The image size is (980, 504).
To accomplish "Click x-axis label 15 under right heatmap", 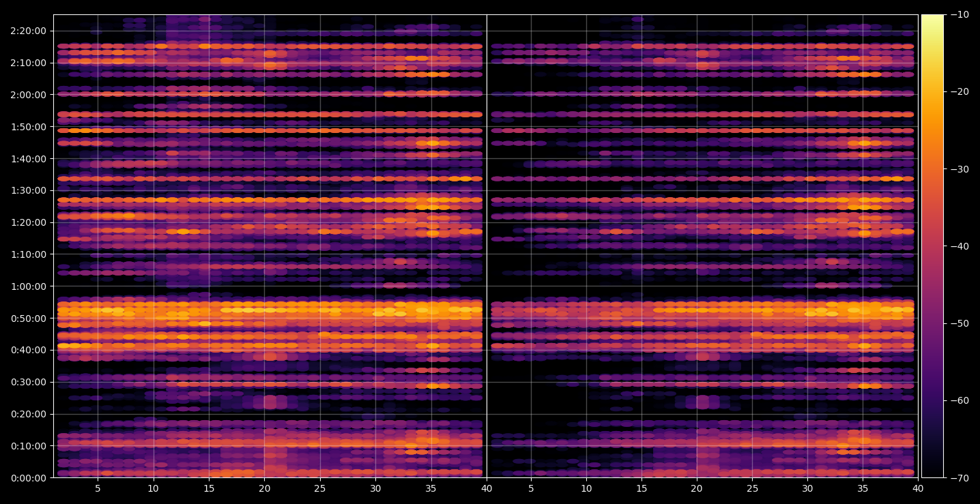I will [642, 489].
